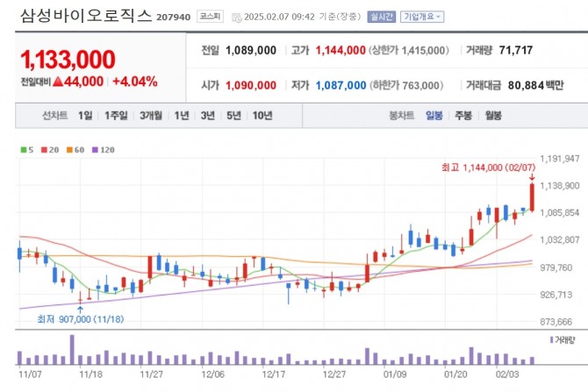
Task: Select the 1일 line chart period
Action: click(x=84, y=115)
